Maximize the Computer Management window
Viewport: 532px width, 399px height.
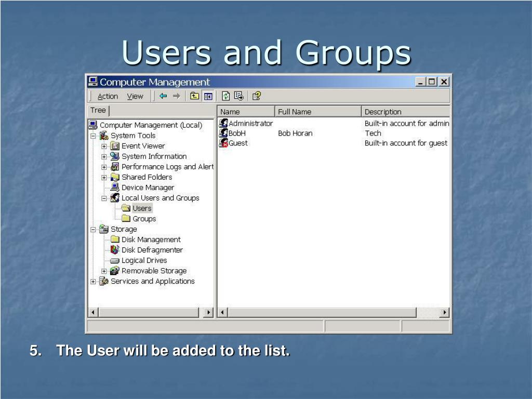pos(432,82)
